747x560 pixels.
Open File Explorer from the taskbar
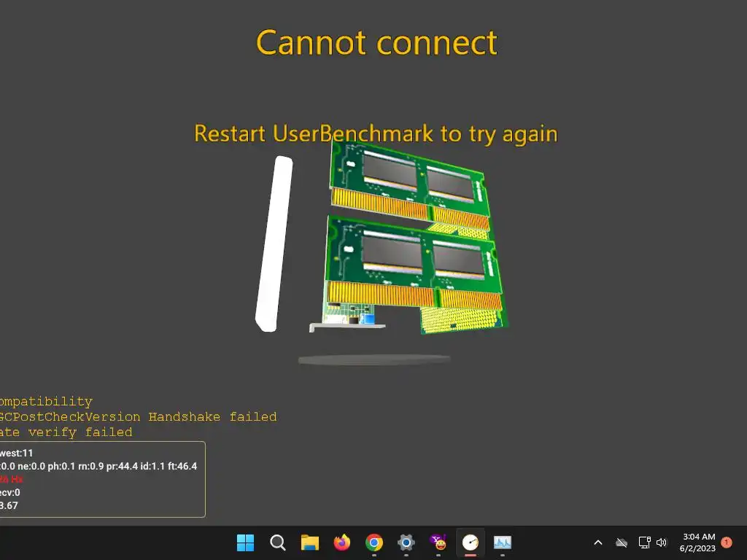pos(309,542)
